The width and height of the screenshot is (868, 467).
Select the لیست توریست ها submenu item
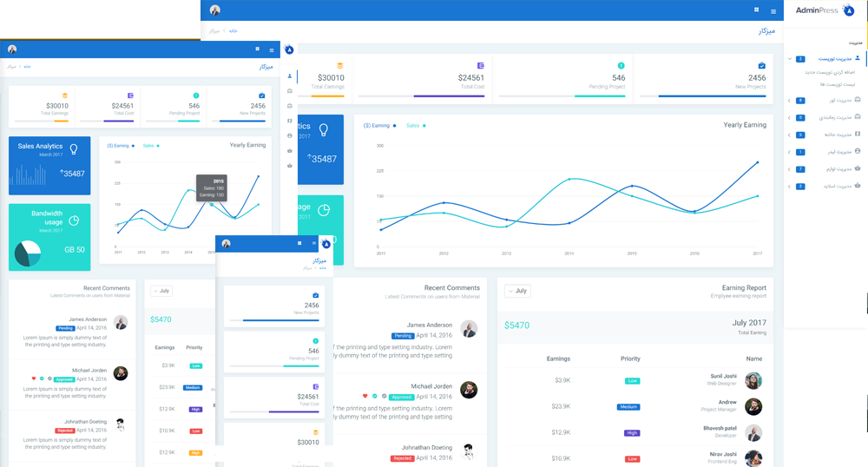831,84
